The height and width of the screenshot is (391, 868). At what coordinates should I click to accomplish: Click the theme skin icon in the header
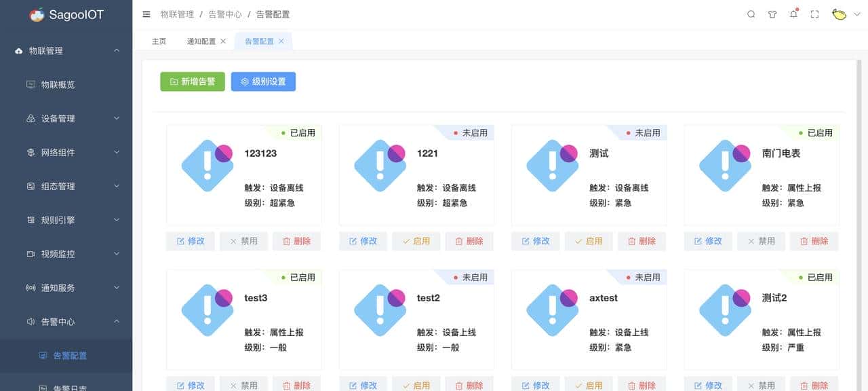[772, 14]
